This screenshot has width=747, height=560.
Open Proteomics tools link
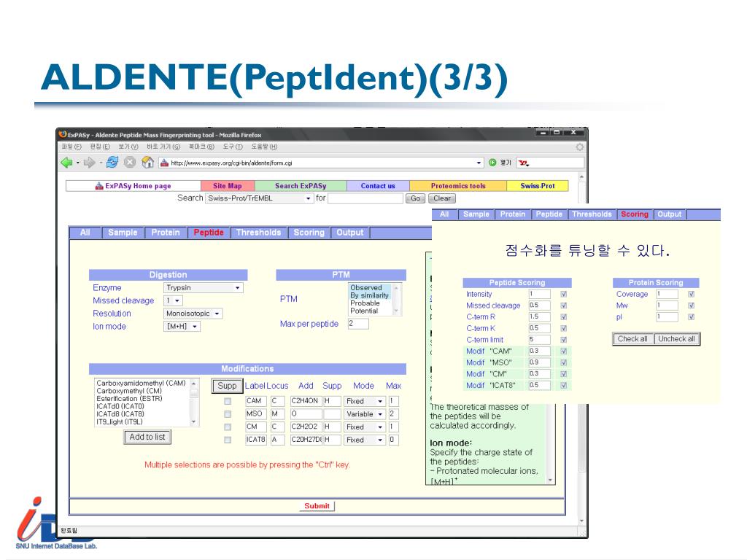click(x=458, y=186)
